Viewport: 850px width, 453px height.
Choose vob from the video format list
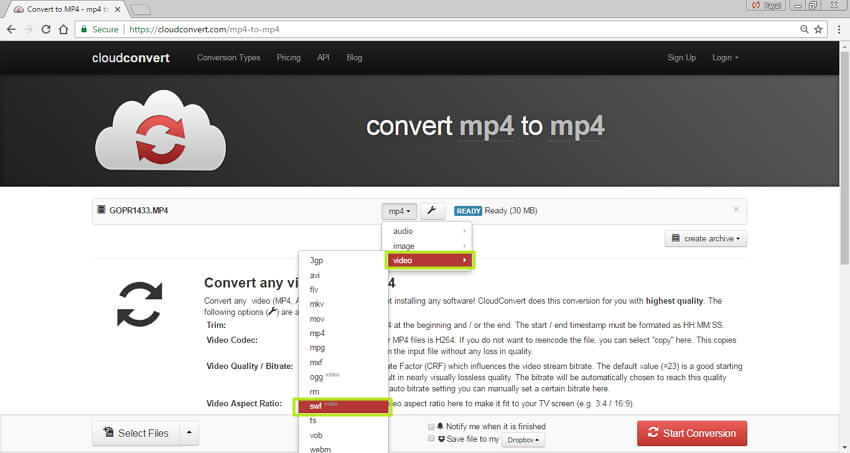[343, 435]
